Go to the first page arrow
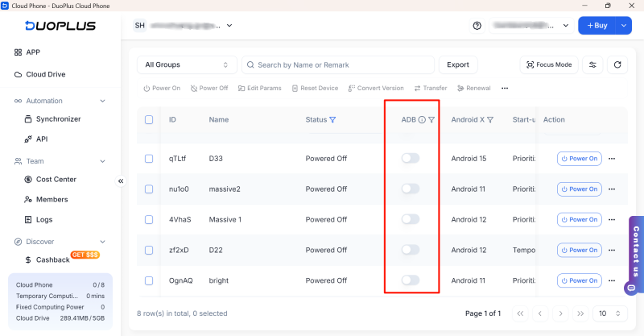This screenshot has height=336, width=644. [520, 313]
